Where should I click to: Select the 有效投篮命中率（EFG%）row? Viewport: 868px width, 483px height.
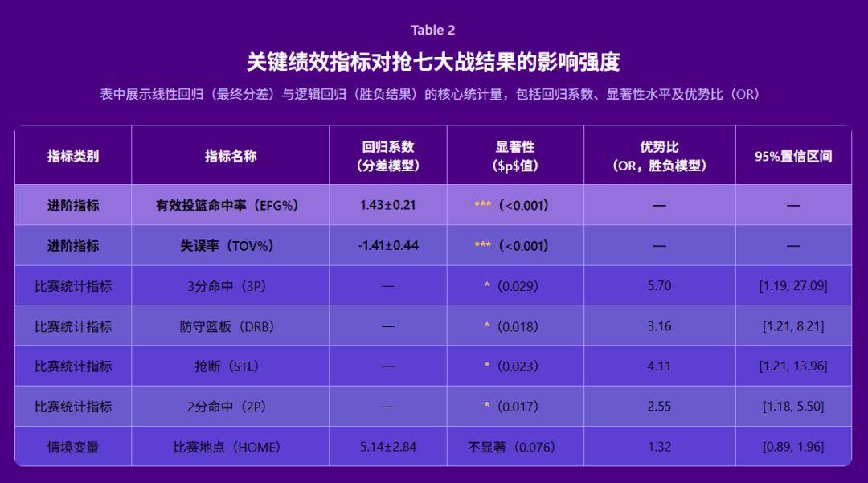(x=231, y=205)
